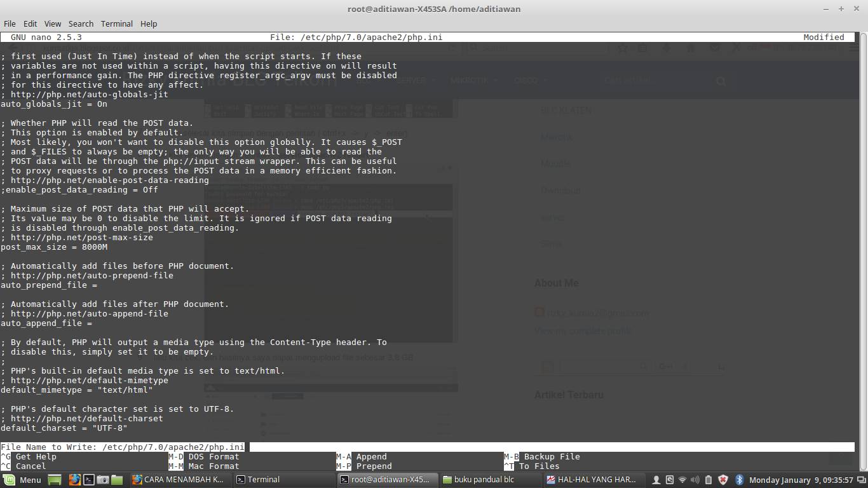Click the M-B Backup File shortcut

(542, 456)
